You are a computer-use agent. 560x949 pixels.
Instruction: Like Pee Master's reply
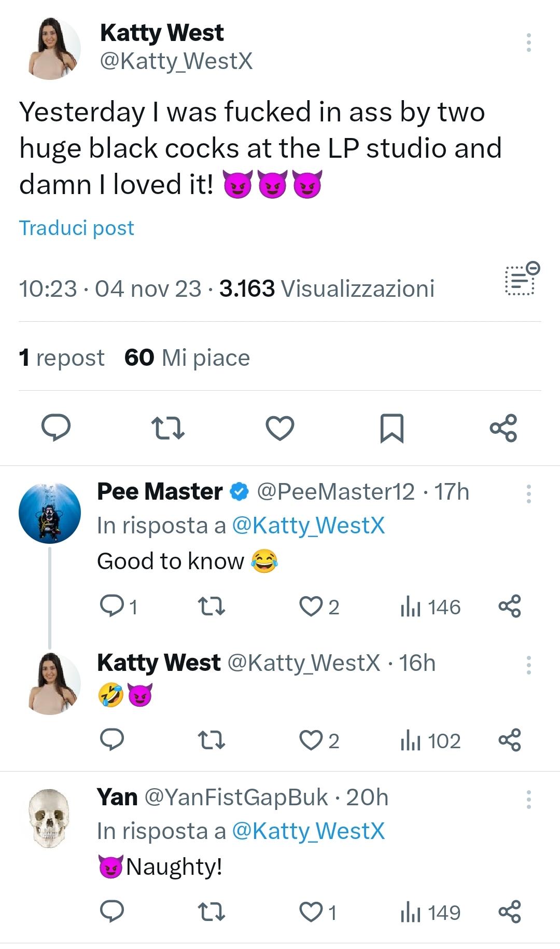[312, 607]
